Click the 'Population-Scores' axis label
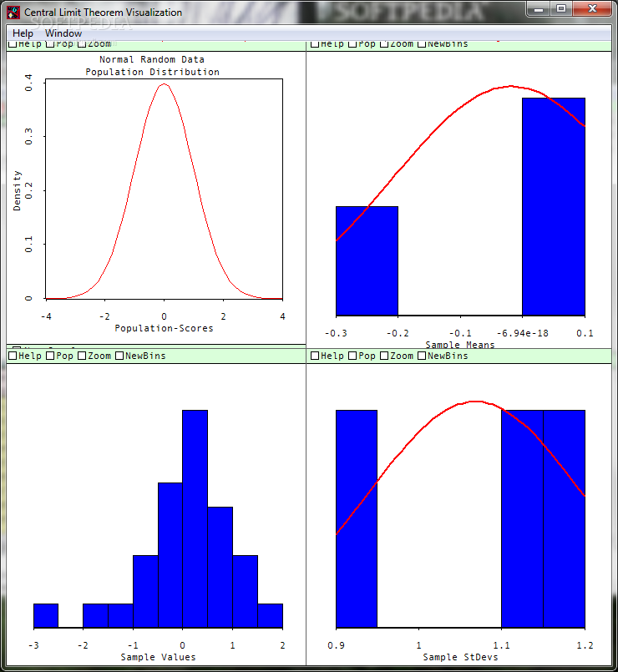The height and width of the screenshot is (672, 618). tap(164, 328)
